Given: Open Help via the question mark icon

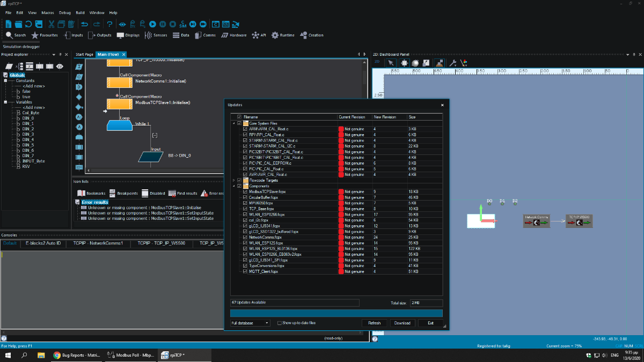Looking at the screenshot, I should pos(109,24).
